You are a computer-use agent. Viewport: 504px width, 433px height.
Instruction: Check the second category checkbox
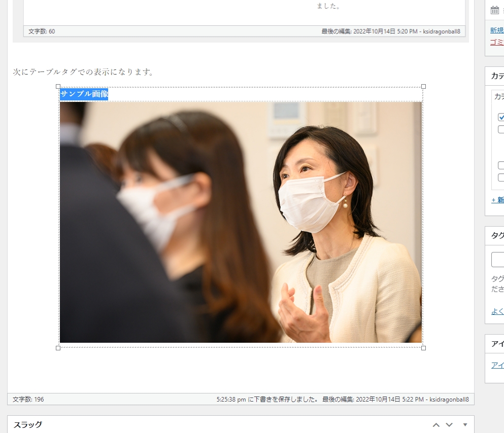point(501,129)
